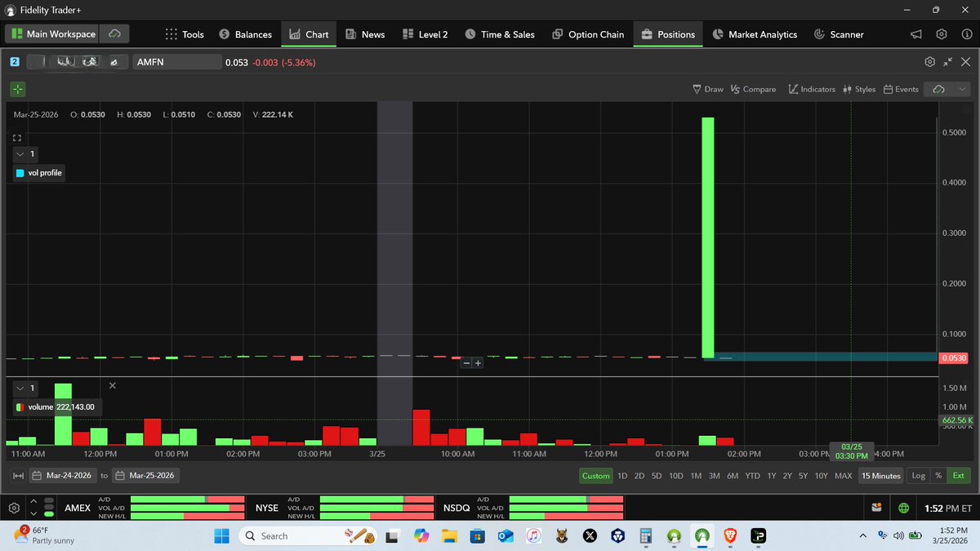Click the AMFN symbol input field
This screenshot has height=551, width=980.
coord(177,62)
